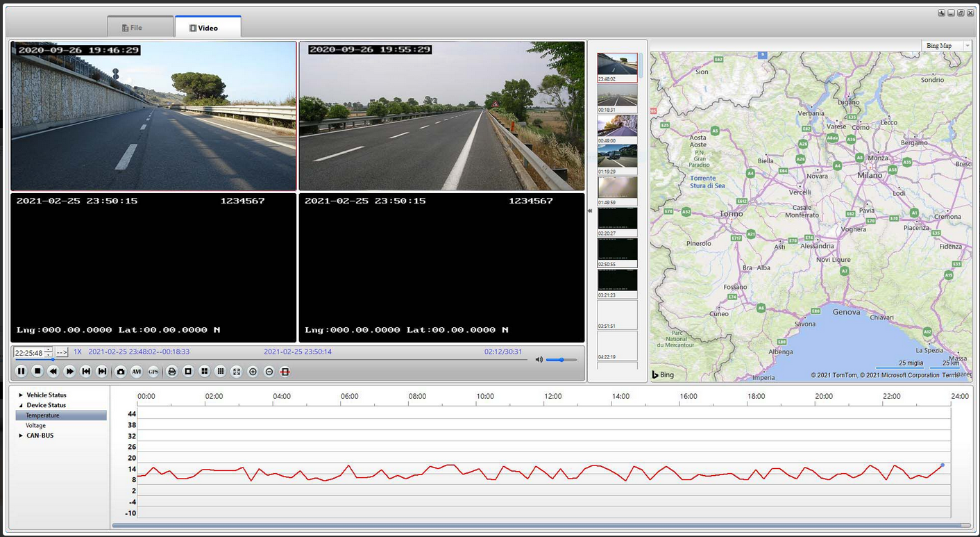The image size is (980, 537).
Task: Click the GPS export icon
Action: coord(153,372)
